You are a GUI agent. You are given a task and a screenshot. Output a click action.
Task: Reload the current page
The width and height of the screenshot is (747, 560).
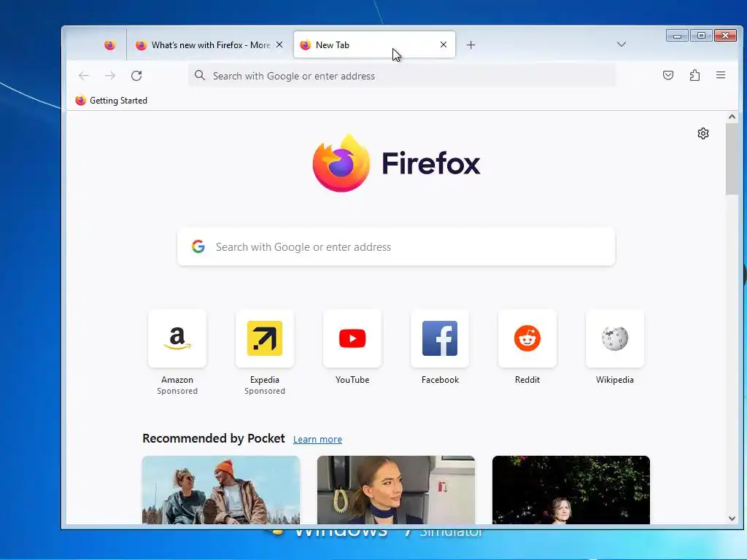click(136, 76)
